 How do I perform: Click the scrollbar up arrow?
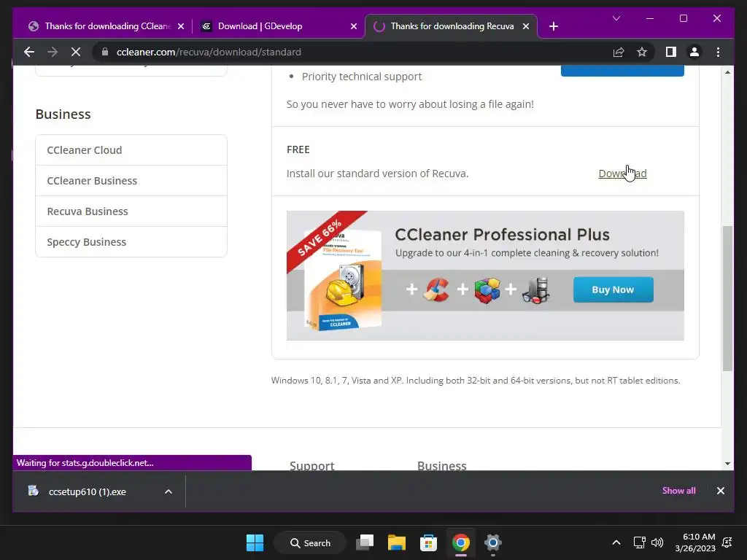click(x=727, y=72)
